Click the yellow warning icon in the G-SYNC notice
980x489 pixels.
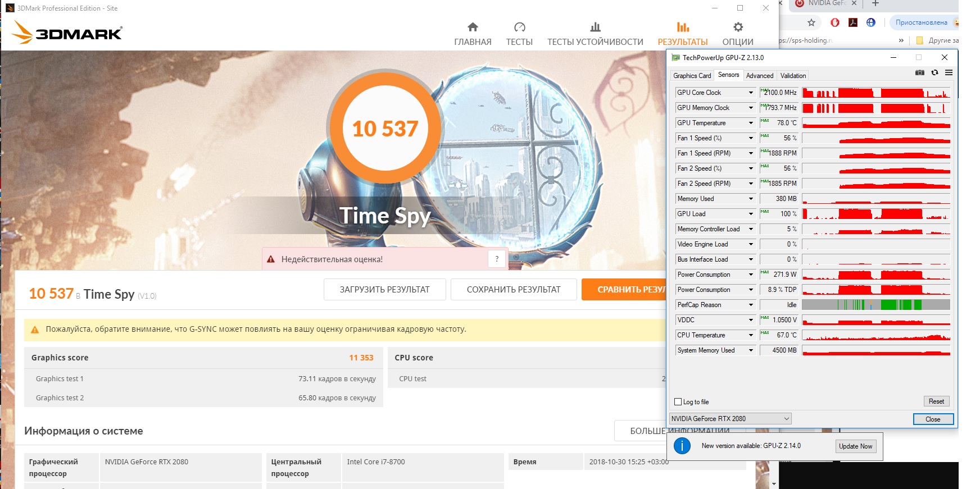[35, 330]
